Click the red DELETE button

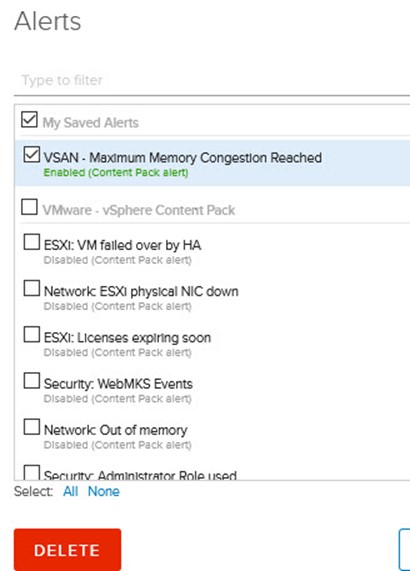pos(67,550)
